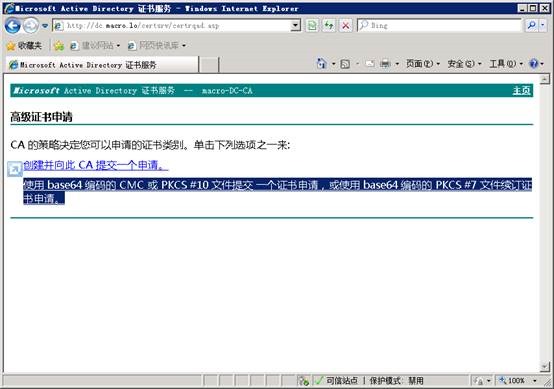Click the base64 CMC or PKCS #10 submit link
554x389 pixels.
pos(277,191)
